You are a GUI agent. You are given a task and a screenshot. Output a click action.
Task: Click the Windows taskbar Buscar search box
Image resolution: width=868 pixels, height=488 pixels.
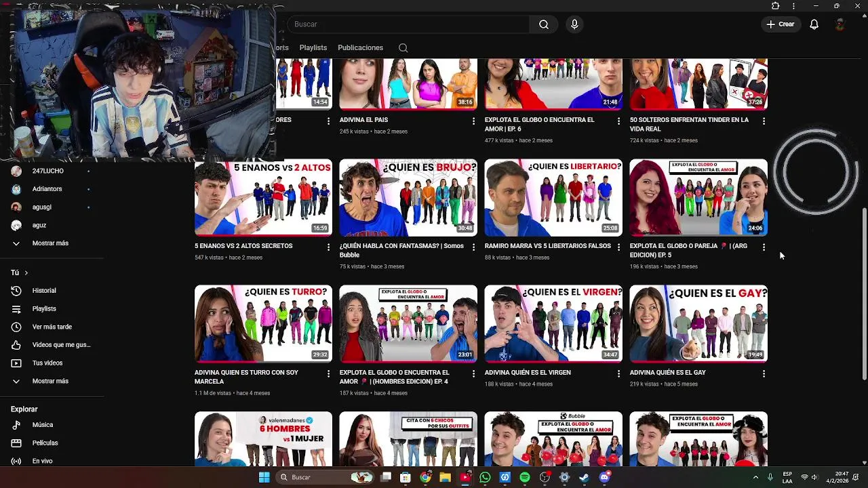click(x=325, y=477)
